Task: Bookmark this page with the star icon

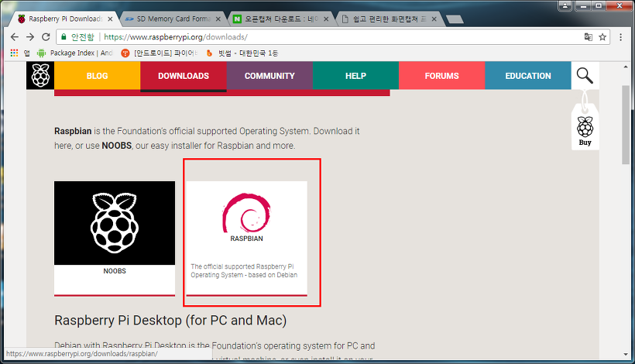Action: tap(602, 37)
